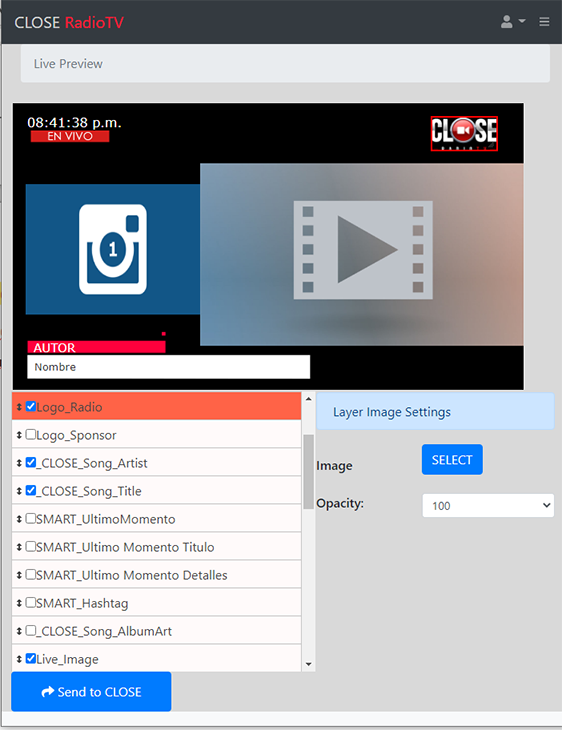Open the hamburger menu icon
The image size is (562, 730).
544,22
